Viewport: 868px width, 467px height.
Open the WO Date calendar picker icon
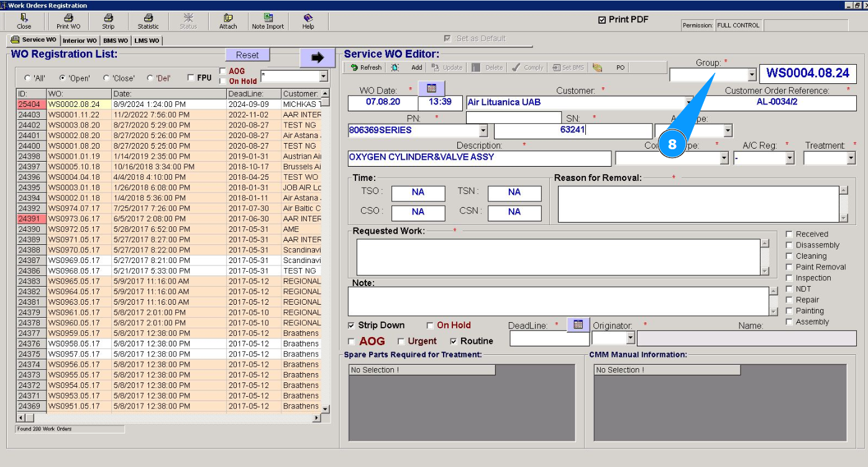(x=432, y=88)
